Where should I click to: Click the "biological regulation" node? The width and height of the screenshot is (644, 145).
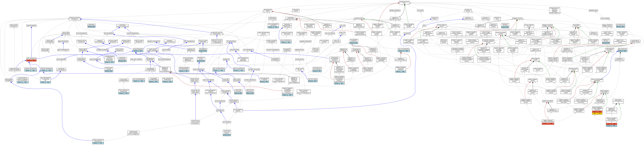(x=395, y=10)
